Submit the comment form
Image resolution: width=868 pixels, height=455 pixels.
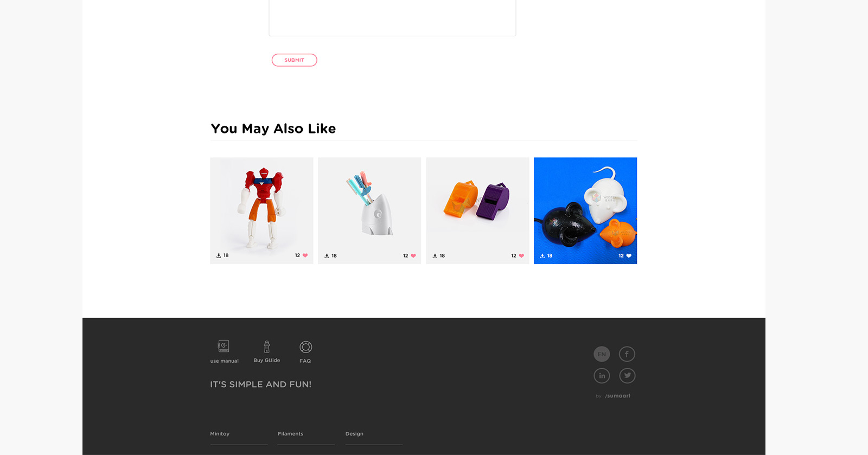pyautogui.click(x=295, y=60)
